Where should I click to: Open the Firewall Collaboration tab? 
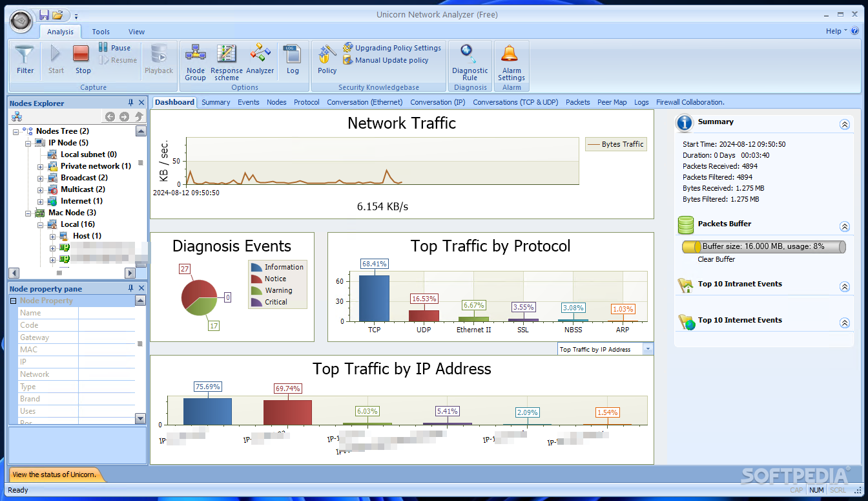(690, 102)
